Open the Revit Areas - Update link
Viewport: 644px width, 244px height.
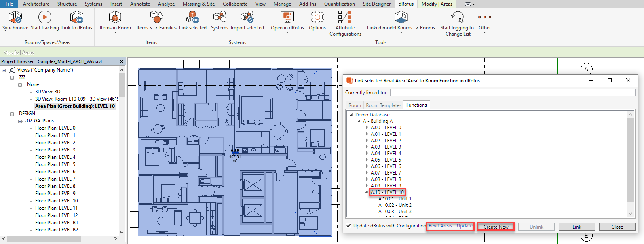pos(450,226)
